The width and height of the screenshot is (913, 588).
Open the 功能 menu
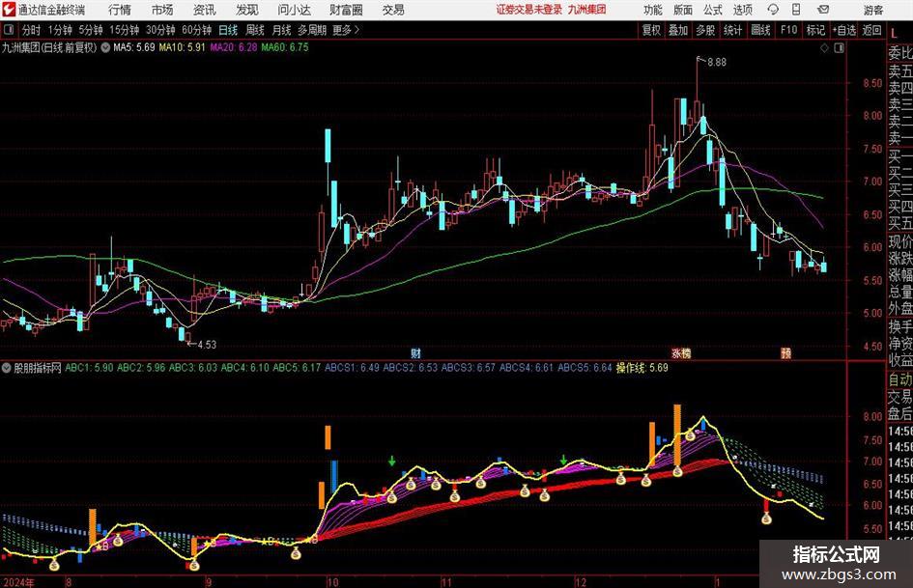(653, 10)
